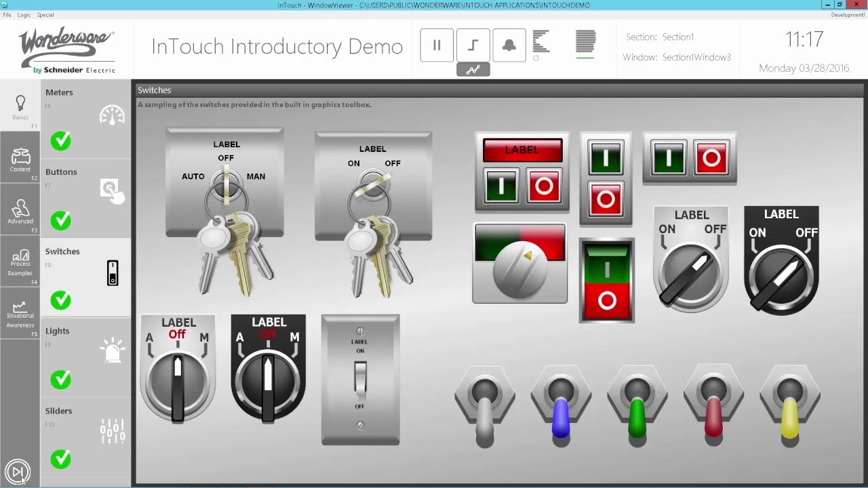Click the green checkmark under Switches

click(x=61, y=300)
